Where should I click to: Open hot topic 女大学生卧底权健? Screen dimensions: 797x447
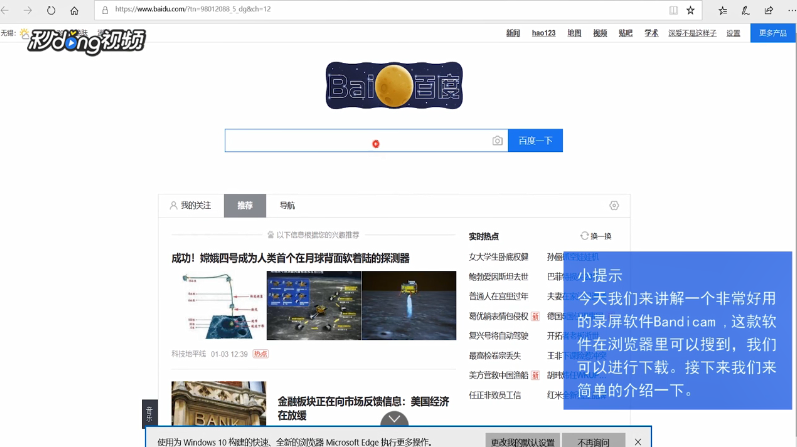pos(498,257)
